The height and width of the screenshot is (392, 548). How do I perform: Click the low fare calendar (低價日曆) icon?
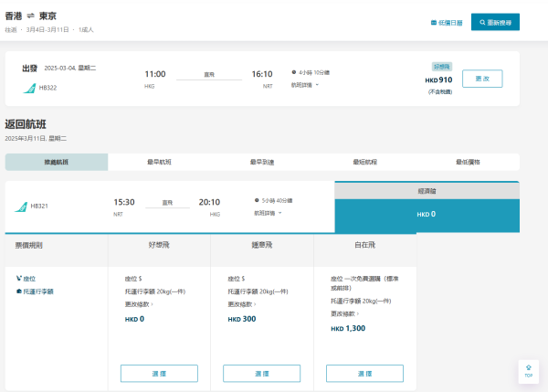point(434,23)
